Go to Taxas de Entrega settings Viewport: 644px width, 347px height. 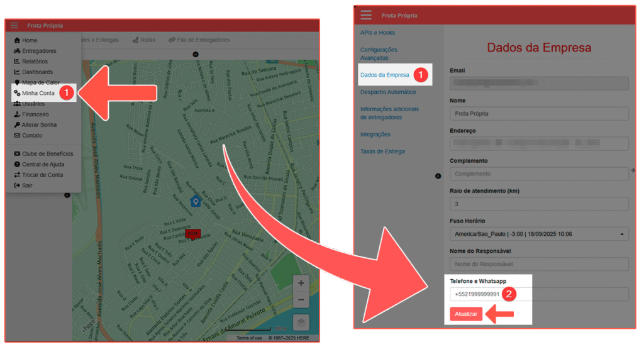pyautogui.click(x=382, y=151)
